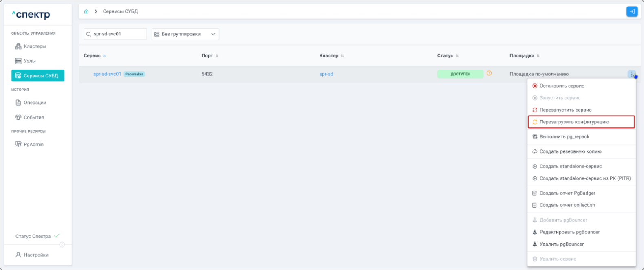Image resolution: width=644 pixels, height=270 pixels.
Task: Select Создать резервную копию menu entry
Action: pyautogui.click(x=570, y=151)
